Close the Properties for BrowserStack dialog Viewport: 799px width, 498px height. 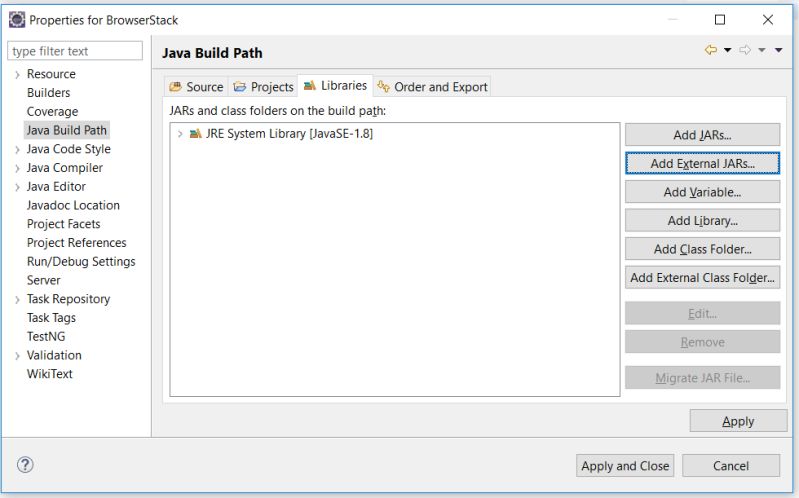click(x=768, y=20)
